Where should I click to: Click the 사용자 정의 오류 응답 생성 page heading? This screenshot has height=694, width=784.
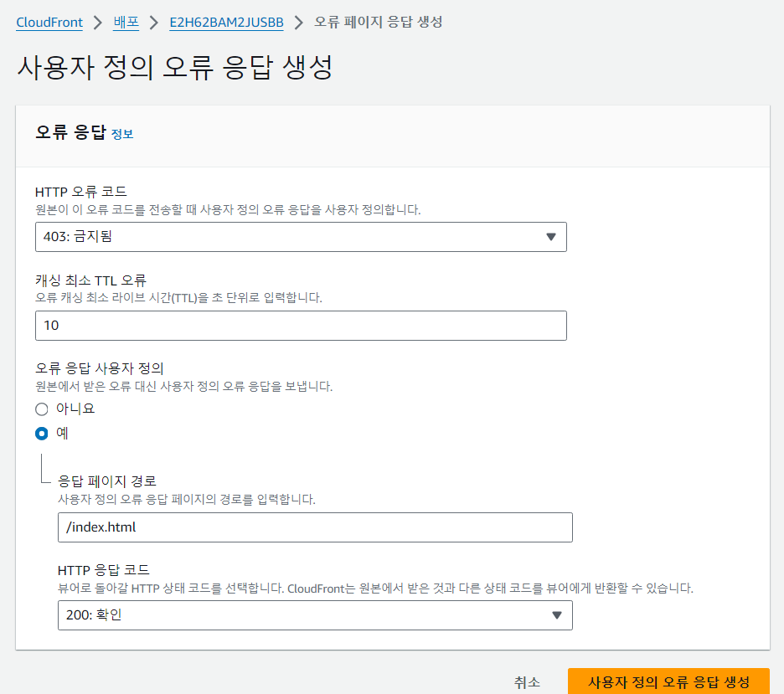pyautogui.click(x=175, y=68)
